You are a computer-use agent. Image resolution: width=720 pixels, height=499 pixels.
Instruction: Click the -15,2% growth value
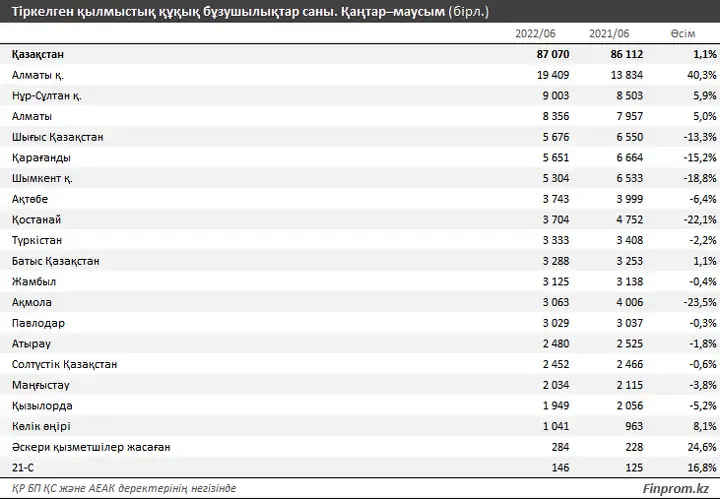(700, 157)
